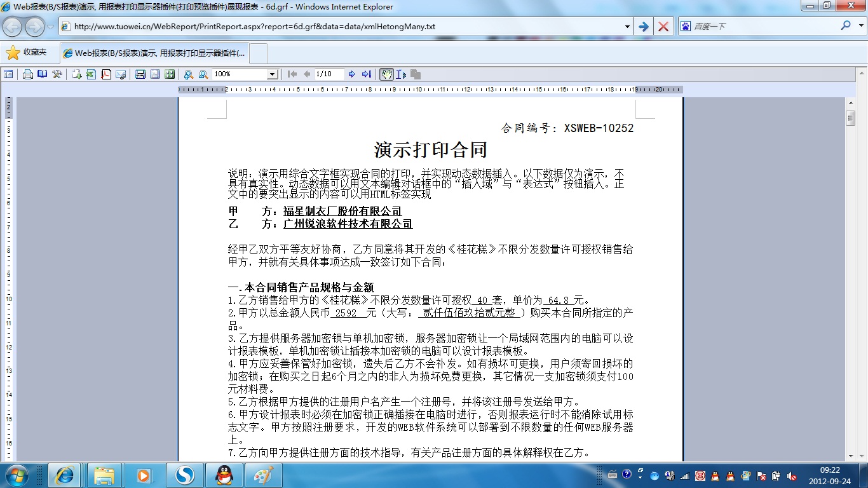
Task: Open the 收藏夹 favorites button
Action: click(x=27, y=53)
